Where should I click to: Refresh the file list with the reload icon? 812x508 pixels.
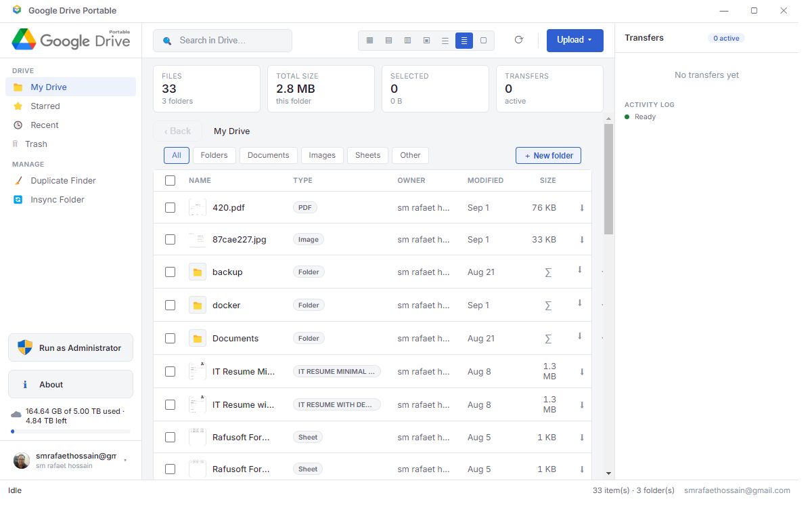pos(519,40)
